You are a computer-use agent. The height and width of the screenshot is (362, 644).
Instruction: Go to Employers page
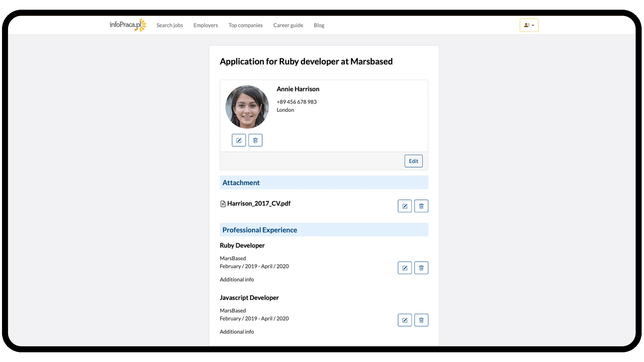tap(206, 25)
